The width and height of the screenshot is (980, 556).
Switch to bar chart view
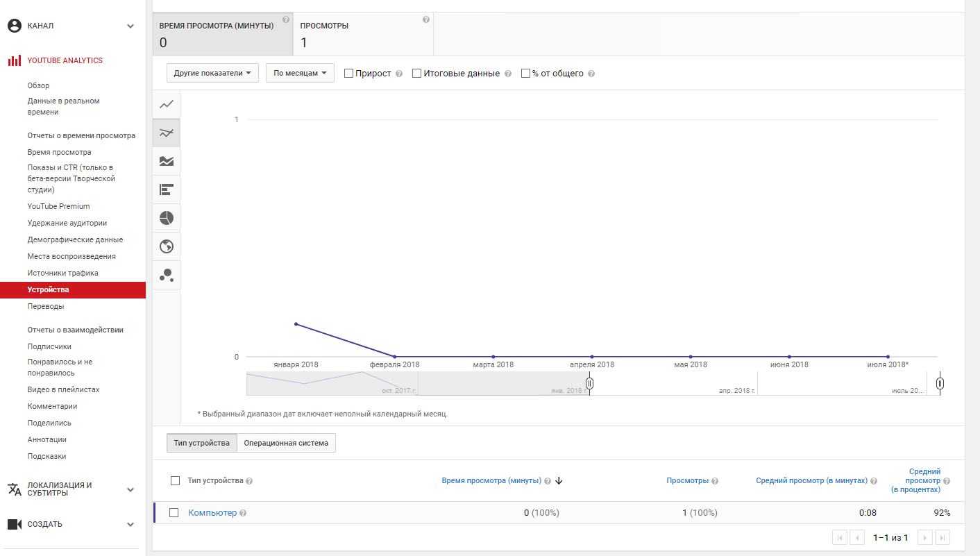(x=167, y=189)
